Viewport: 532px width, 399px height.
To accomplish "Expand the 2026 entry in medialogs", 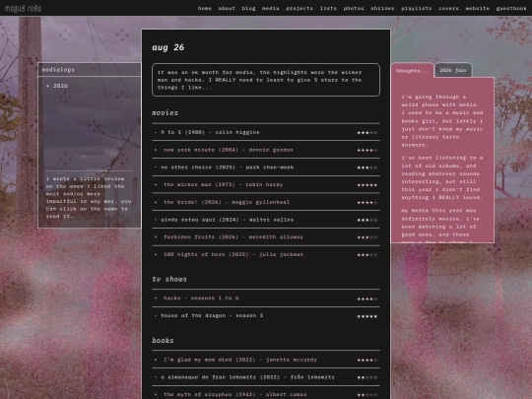I will (57, 86).
